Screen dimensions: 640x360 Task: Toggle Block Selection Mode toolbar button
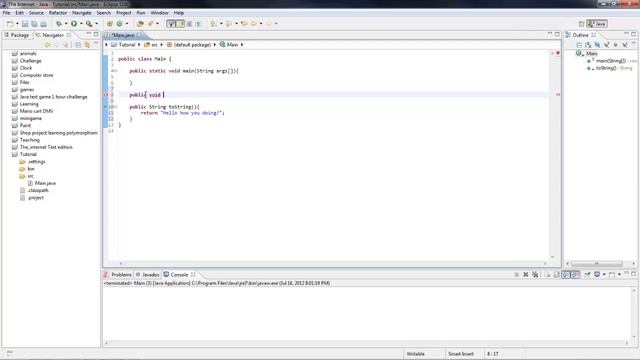coord(189,24)
